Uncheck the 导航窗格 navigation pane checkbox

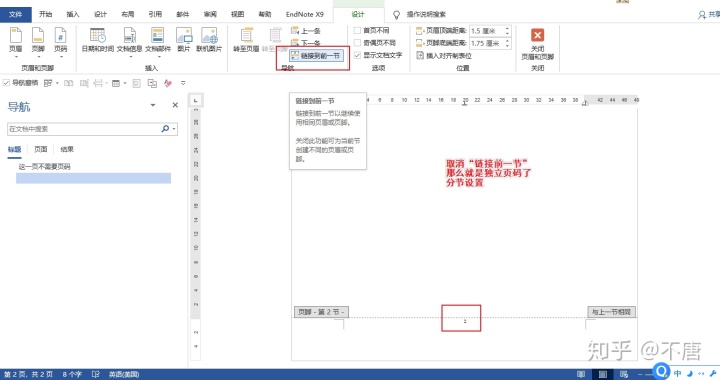coord(6,83)
